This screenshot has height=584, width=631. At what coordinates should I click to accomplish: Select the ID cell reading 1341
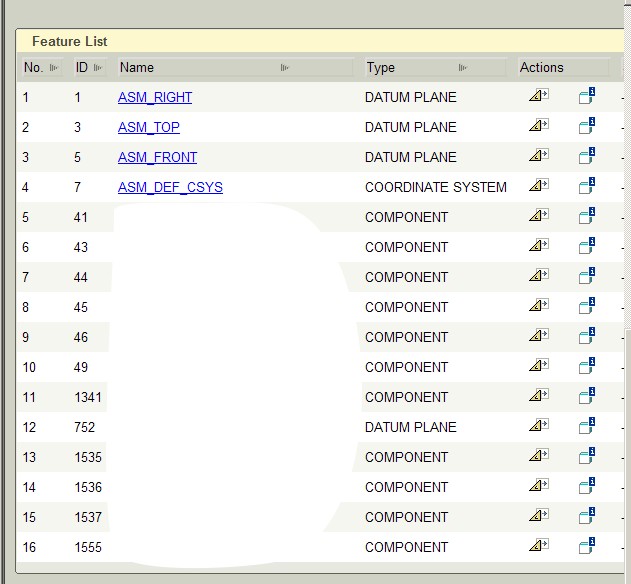88,397
